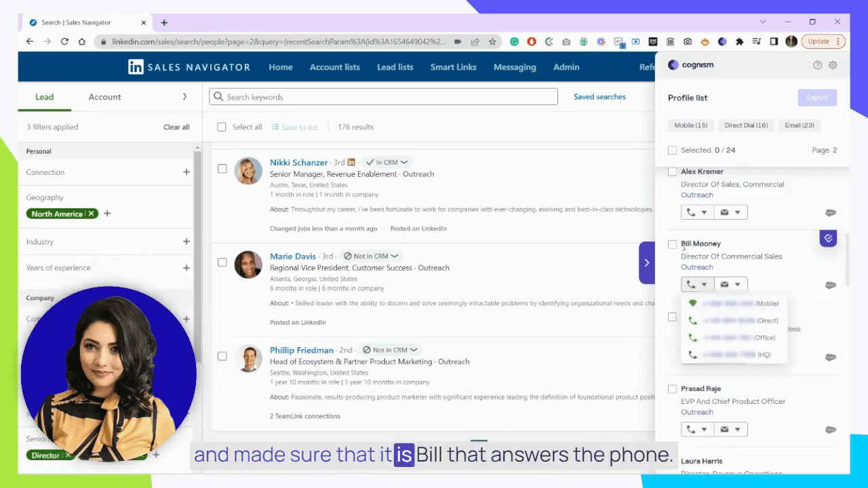Click share icon in address bar

[475, 41]
